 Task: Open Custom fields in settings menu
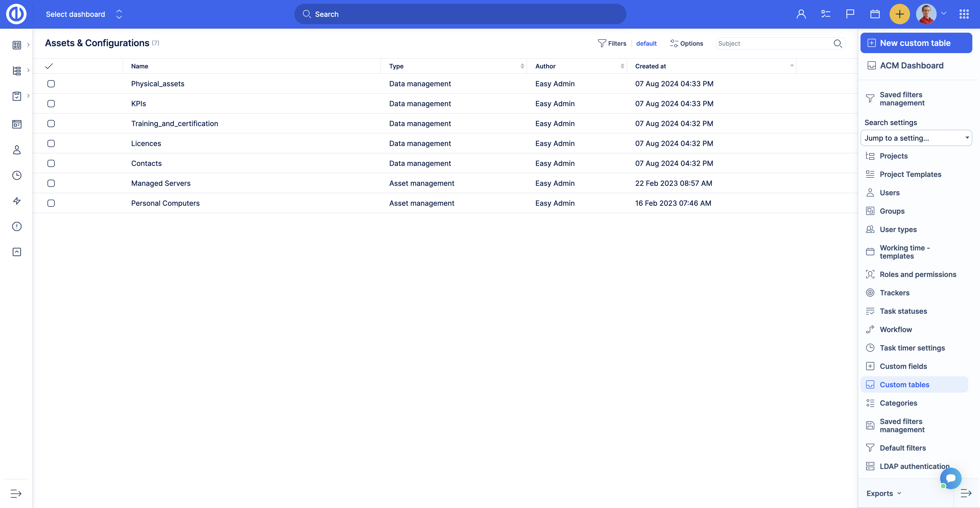(903, 366)
